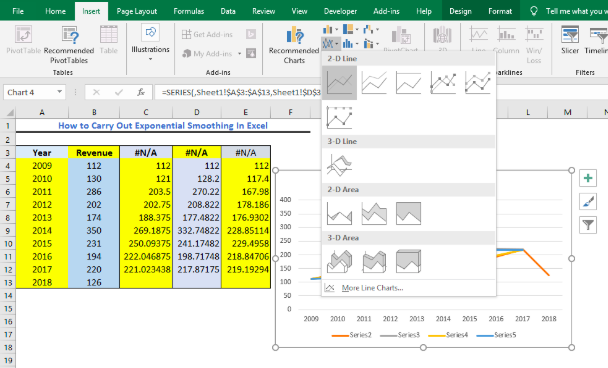The width and height of the screenshot is (608, 368).
Task: Open the Chart Elements plus button
Action: [588, 178]
